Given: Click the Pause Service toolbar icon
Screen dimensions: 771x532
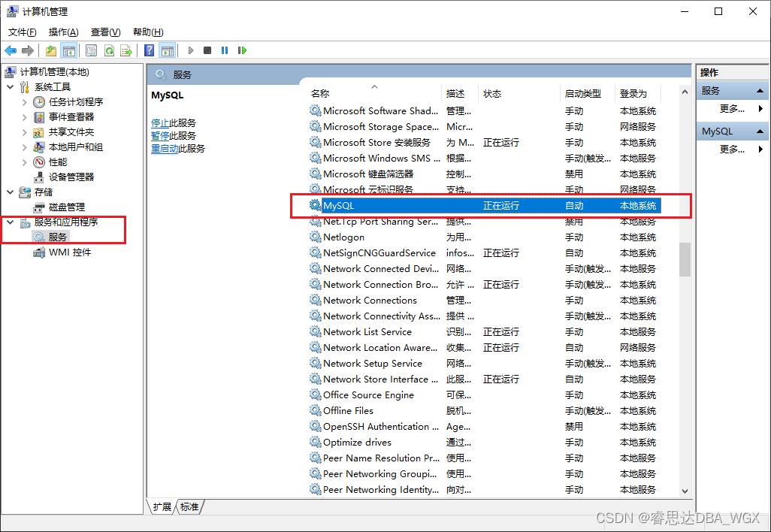Looking at the screenshot, I should (225, 50).
